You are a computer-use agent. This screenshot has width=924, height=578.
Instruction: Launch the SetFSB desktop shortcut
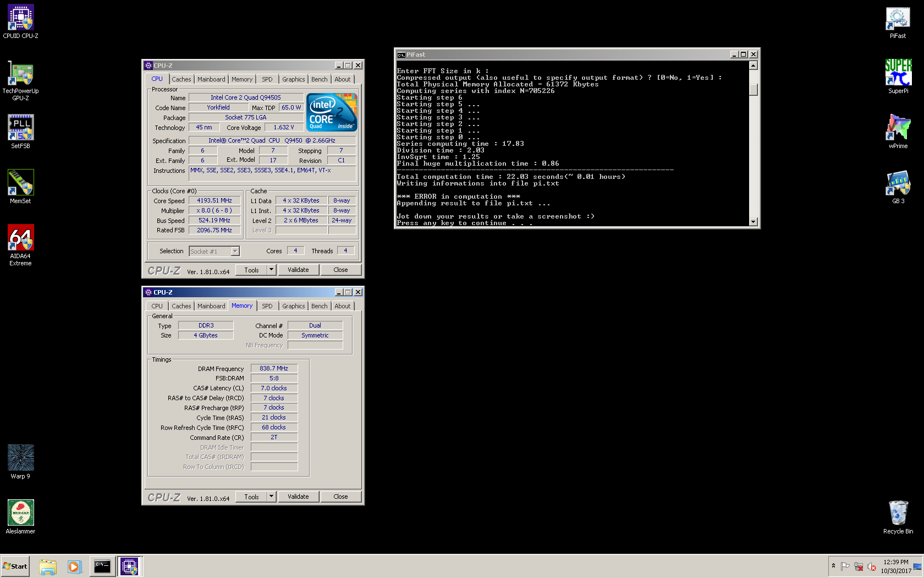click(20, 132)
